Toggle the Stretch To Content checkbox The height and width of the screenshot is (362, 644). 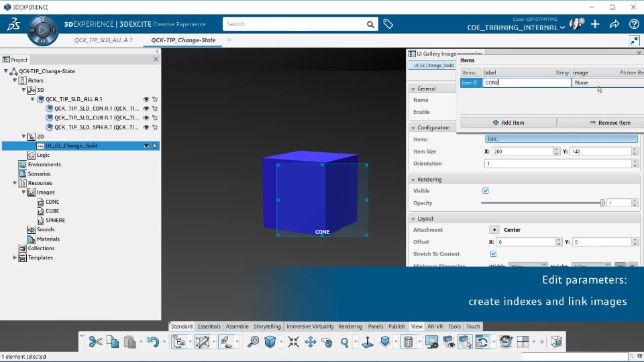pyautogui.click(x=494, y=254)
